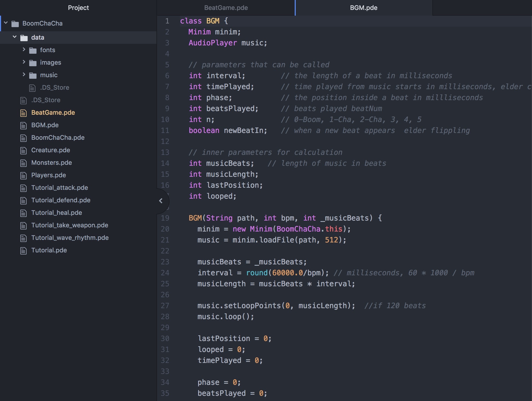Open Players.pde file
The width and height of the screenshot is (532, 401).
pyautogui.click(x=49, y=175)
